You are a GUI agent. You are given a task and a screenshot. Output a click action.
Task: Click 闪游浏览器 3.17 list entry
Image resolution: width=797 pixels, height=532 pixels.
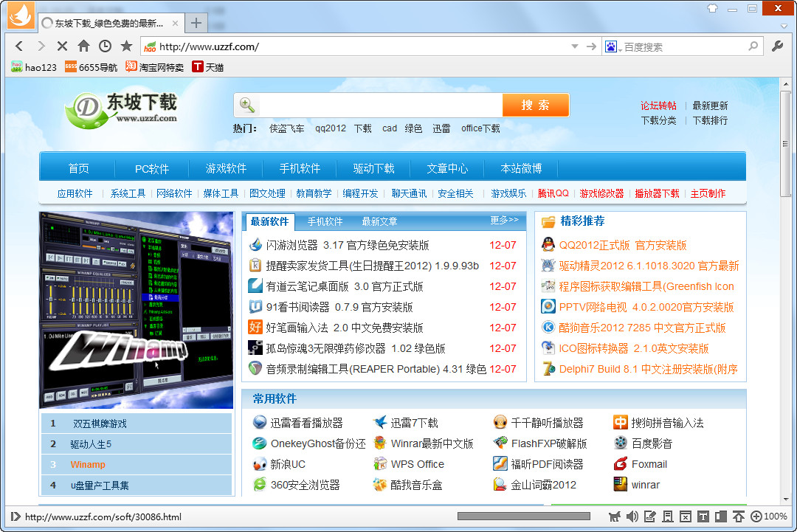[348, 246]
